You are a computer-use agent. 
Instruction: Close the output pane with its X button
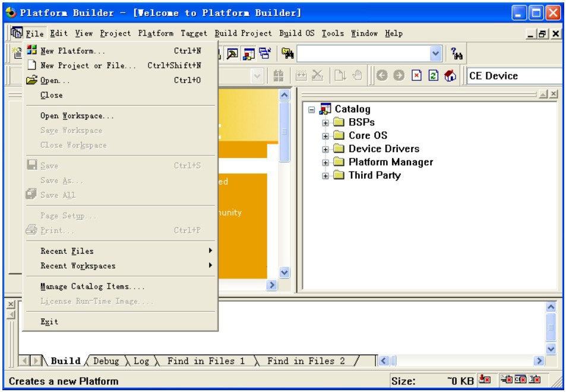pos(11,304)
